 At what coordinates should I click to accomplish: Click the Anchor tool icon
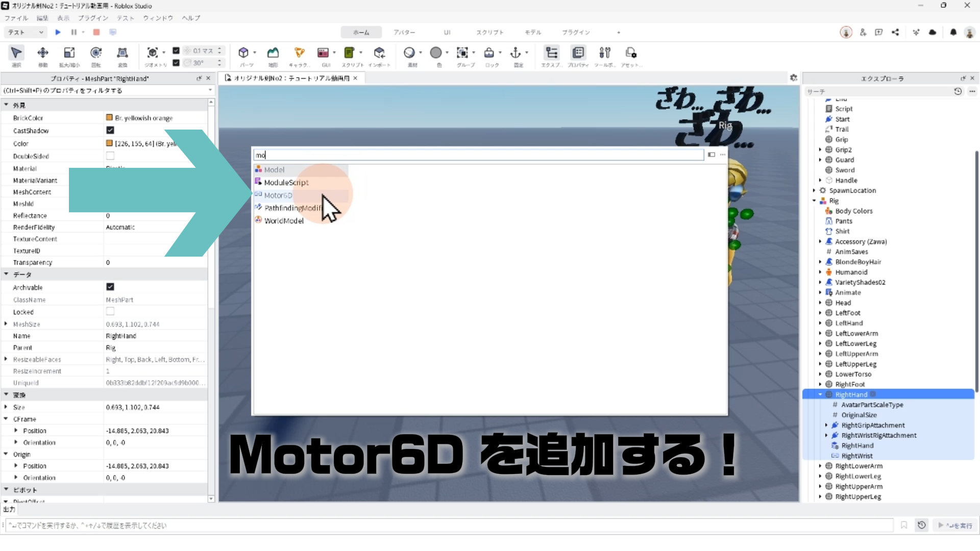516,53
